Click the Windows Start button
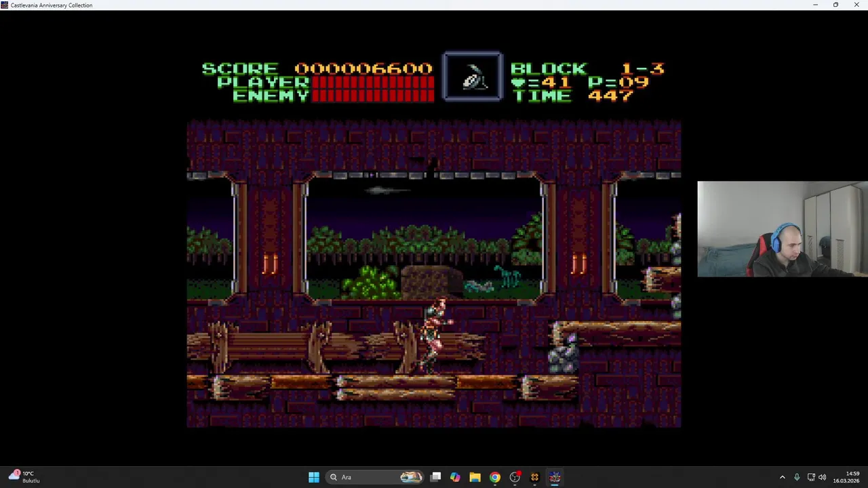Viewport: 868px width, 488px height. pos(314,477)
